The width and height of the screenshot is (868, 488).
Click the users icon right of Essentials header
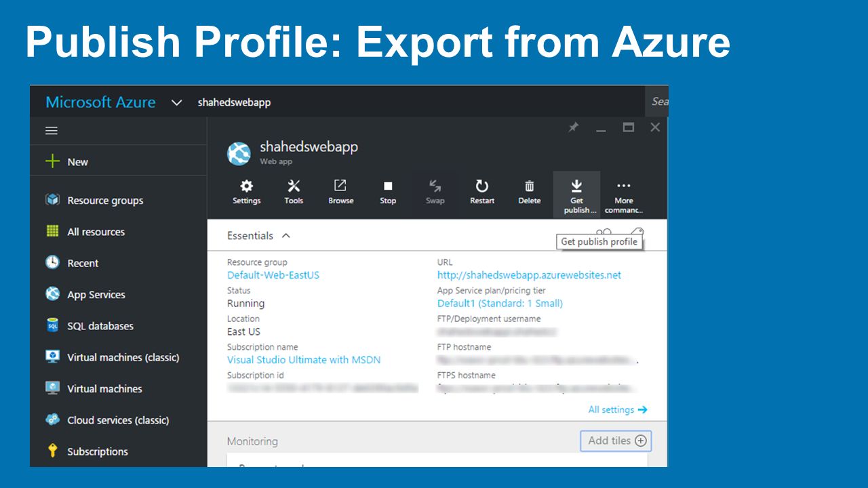[x=604, y=232]
